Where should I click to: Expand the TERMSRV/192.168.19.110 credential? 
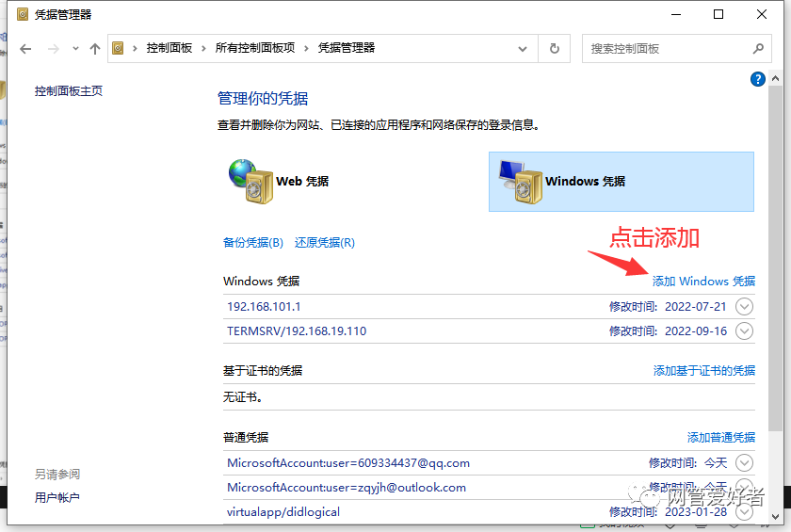coord(744,331)
